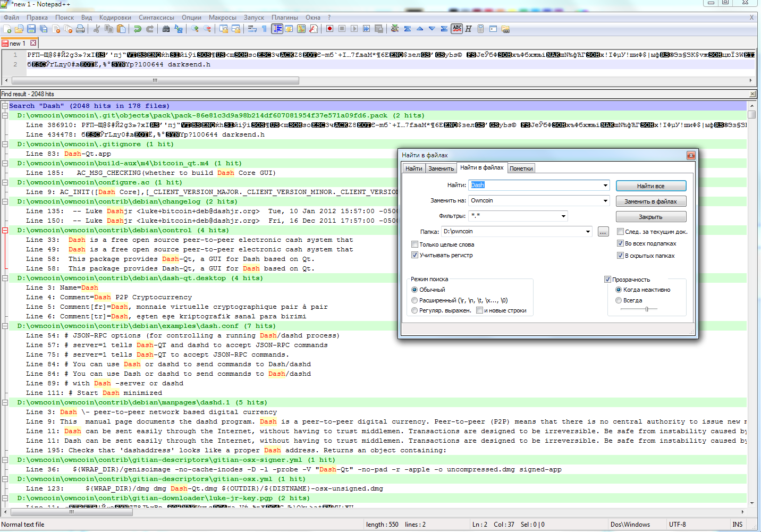
Task: Click the Open file toolbar icon
Action: click(x=19, y=29)
